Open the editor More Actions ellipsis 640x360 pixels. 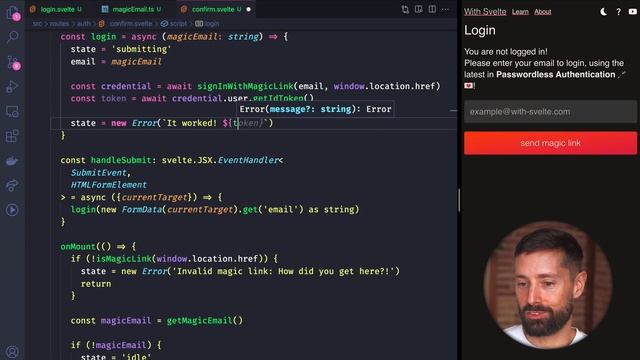pos(445,9)
